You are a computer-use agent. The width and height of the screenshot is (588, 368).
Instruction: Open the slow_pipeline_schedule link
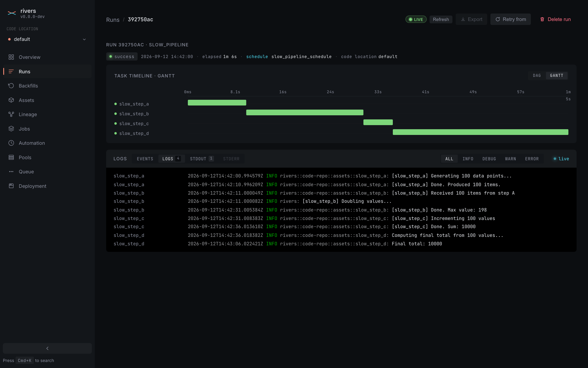coord(301,56)
